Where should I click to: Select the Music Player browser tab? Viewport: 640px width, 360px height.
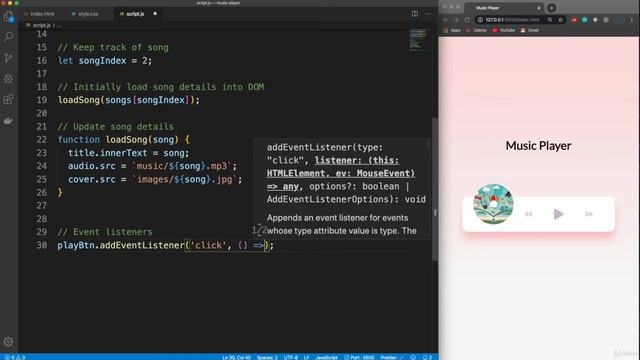click(504, 8)
